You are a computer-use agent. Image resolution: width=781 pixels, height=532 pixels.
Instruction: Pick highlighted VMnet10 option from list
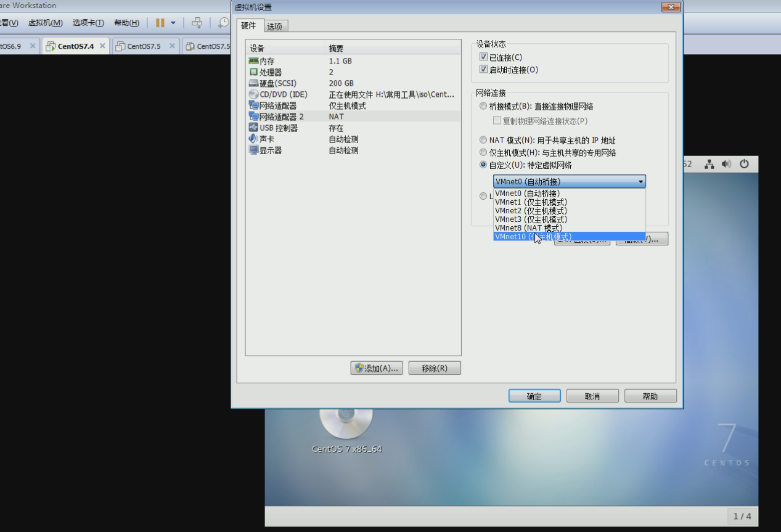click(569, 236)
